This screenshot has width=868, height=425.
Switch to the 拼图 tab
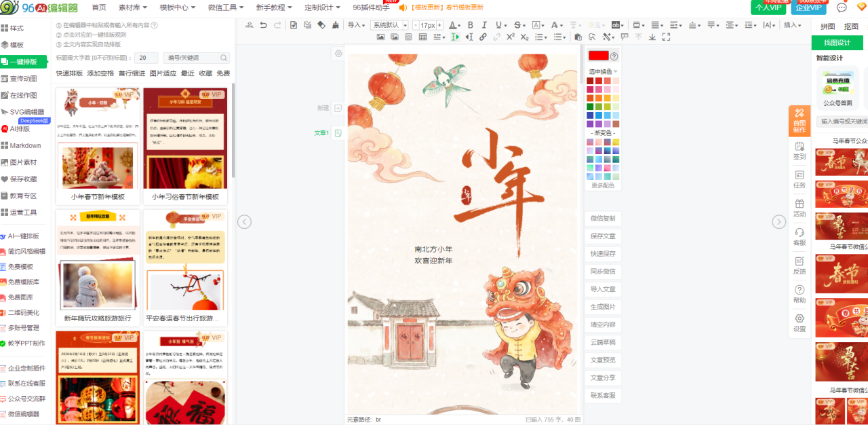click(828, 26)
